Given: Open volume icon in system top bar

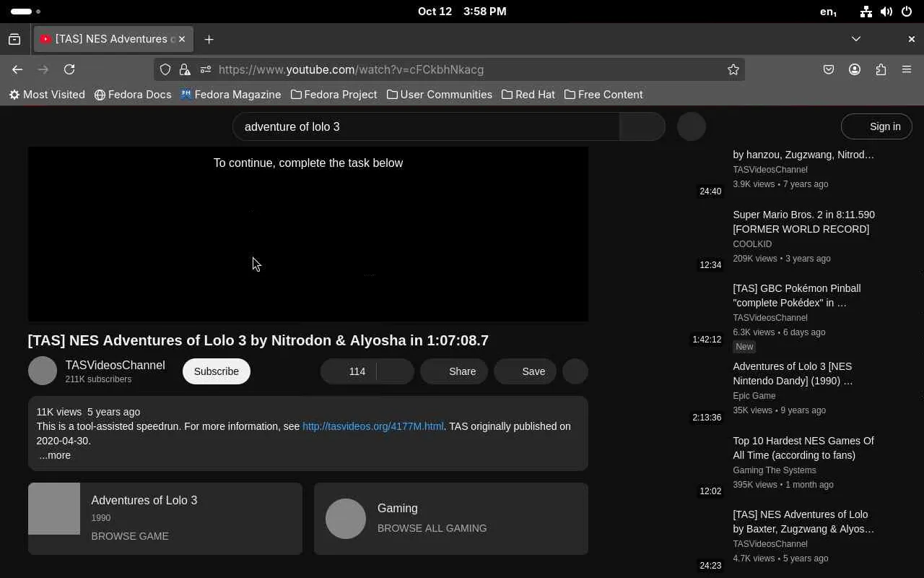Looking at the screenshot, I should (886, 12).
